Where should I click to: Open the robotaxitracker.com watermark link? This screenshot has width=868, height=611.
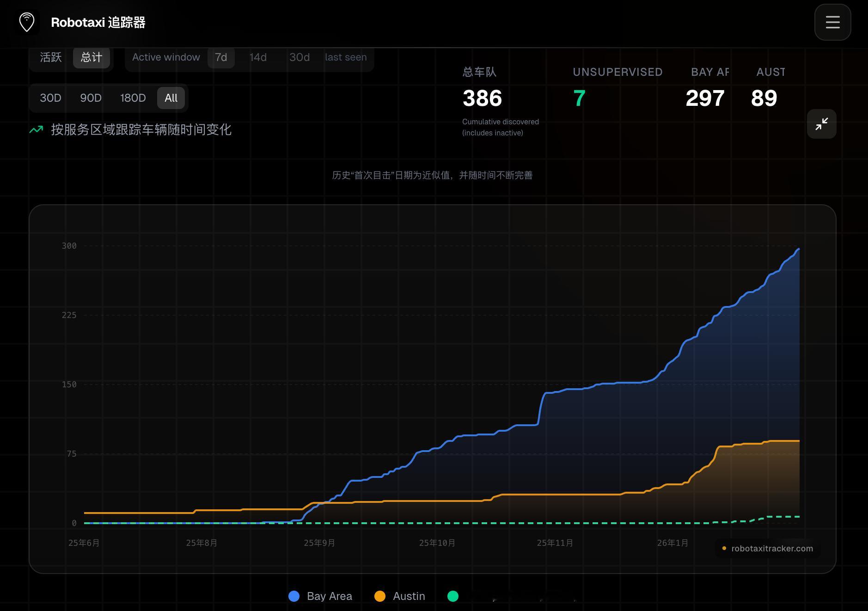(771, 549)
